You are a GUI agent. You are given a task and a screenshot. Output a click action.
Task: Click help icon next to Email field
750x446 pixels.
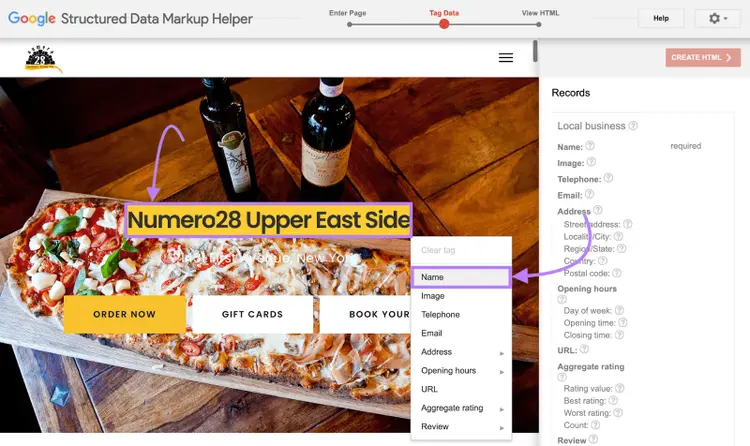589,194
